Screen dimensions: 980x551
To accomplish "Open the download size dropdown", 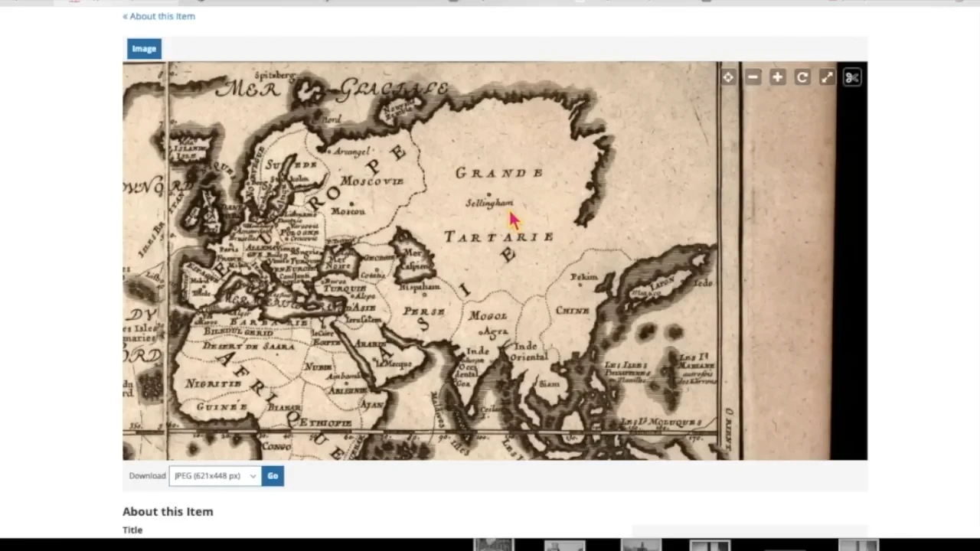I will pos(215,476).
